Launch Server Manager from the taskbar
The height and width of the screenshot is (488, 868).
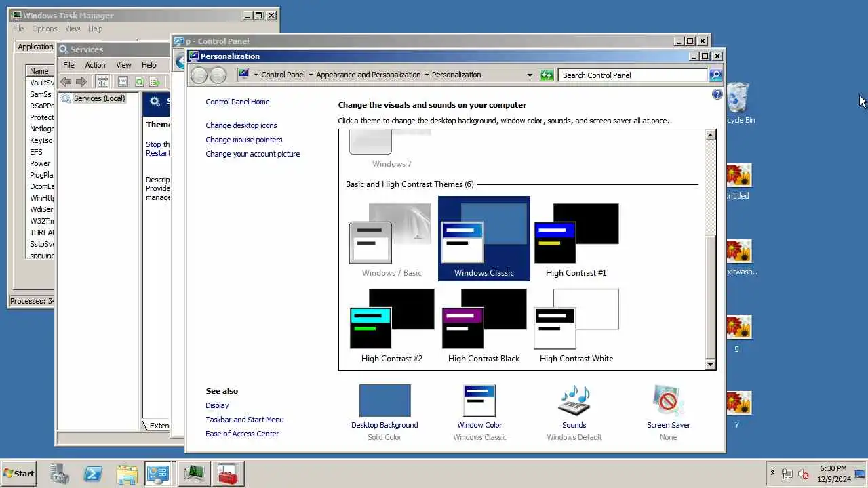[59, 474]
